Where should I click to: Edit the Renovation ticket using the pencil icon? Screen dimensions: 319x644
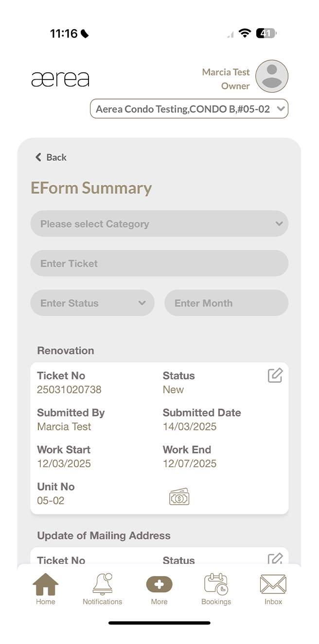275,375
